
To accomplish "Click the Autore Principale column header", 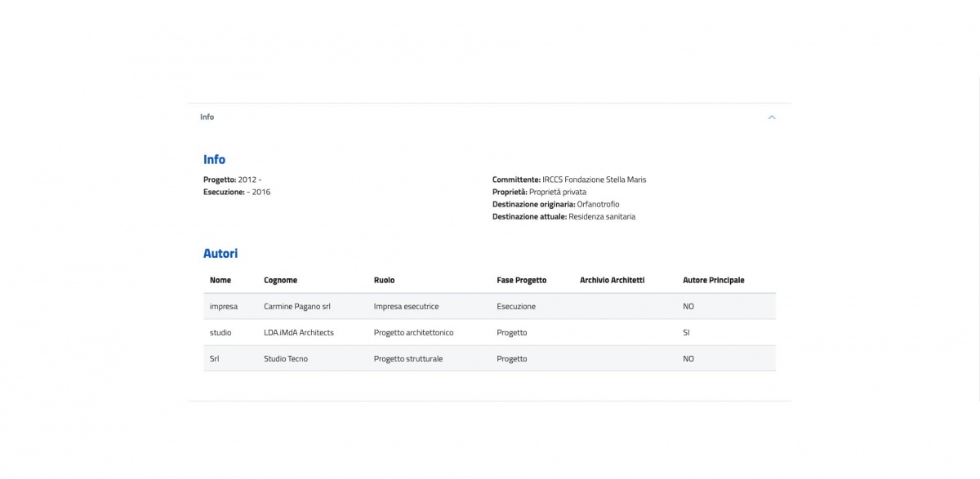I will pos(713,280).
